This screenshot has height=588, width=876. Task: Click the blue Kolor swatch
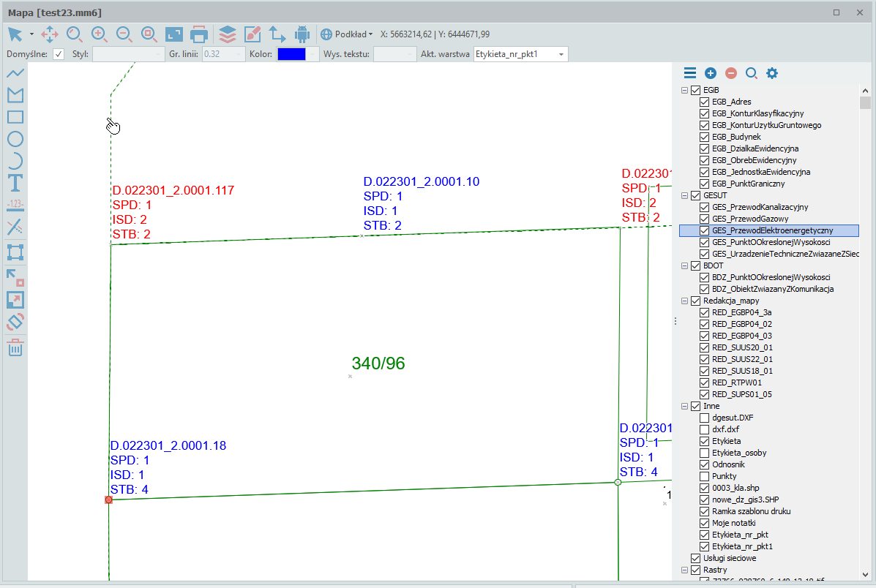pos(291,54)
